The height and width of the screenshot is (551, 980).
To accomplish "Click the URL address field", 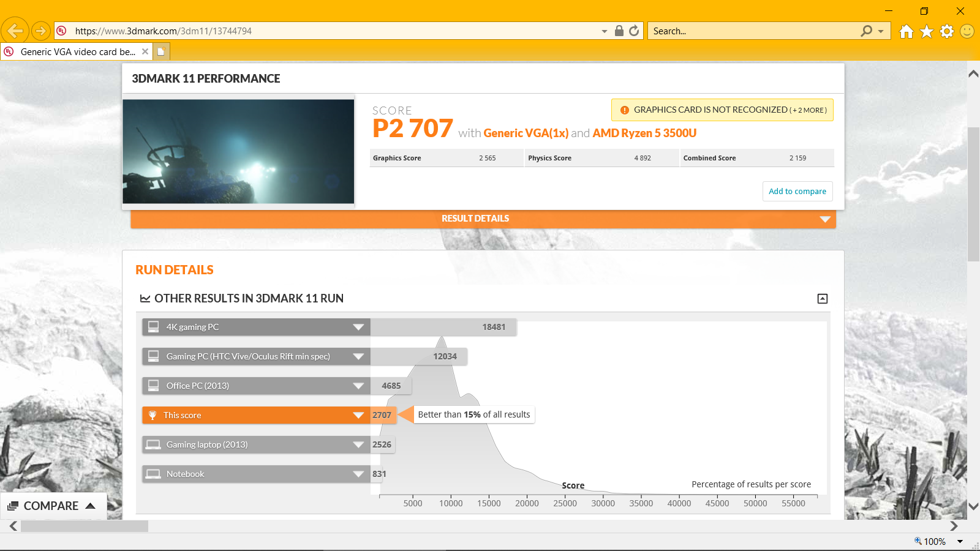I will 331,31.
